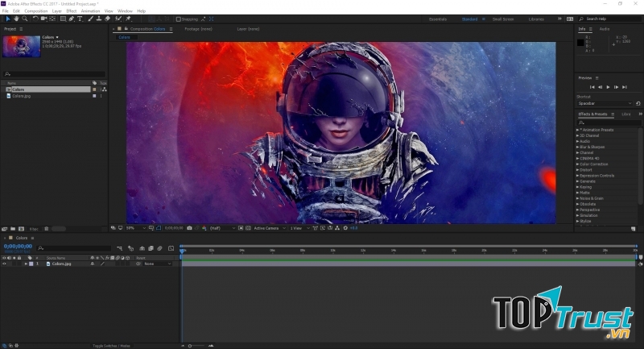Toggle the region of interest button
Viewport: 644px width, 349px height.
click(240, 228)
